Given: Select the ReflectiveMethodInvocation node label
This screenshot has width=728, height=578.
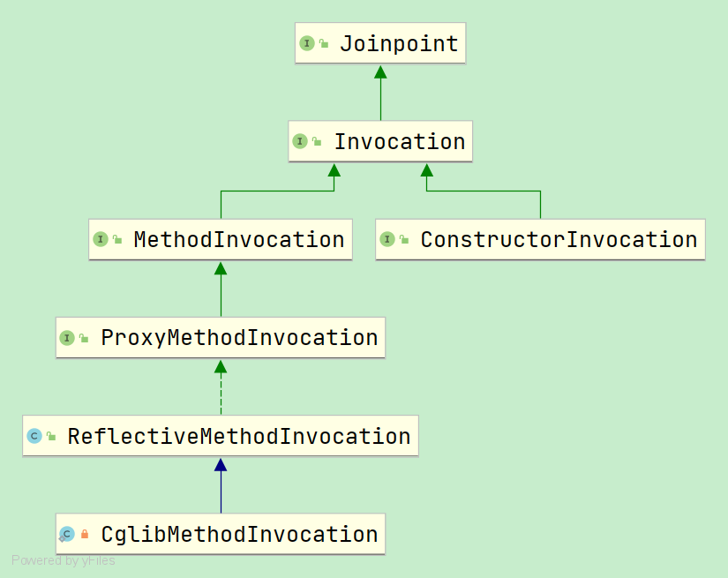Looking at the screenshot, I should (x=238, y=436).
